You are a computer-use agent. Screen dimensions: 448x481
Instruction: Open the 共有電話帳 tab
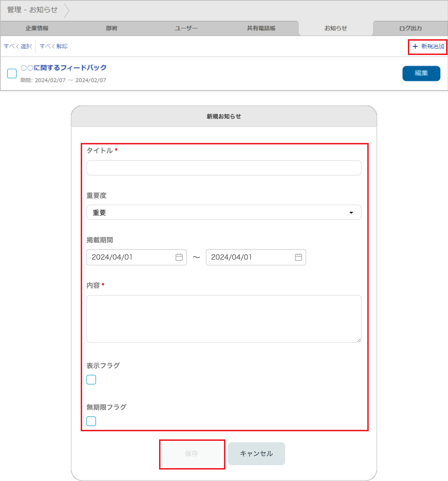pyautogui.click(x=261, y=28)
